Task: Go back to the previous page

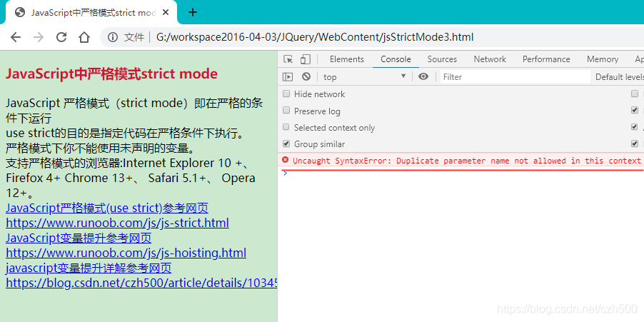Action: click(x=16, y=37)
